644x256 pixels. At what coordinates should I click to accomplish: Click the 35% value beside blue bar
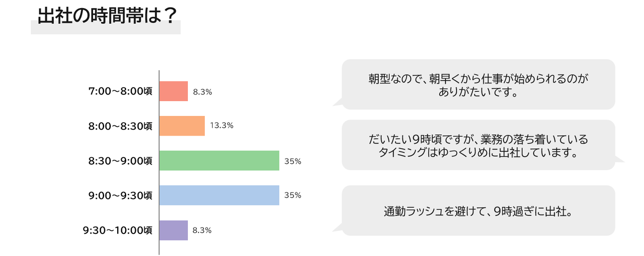(292, 196)
